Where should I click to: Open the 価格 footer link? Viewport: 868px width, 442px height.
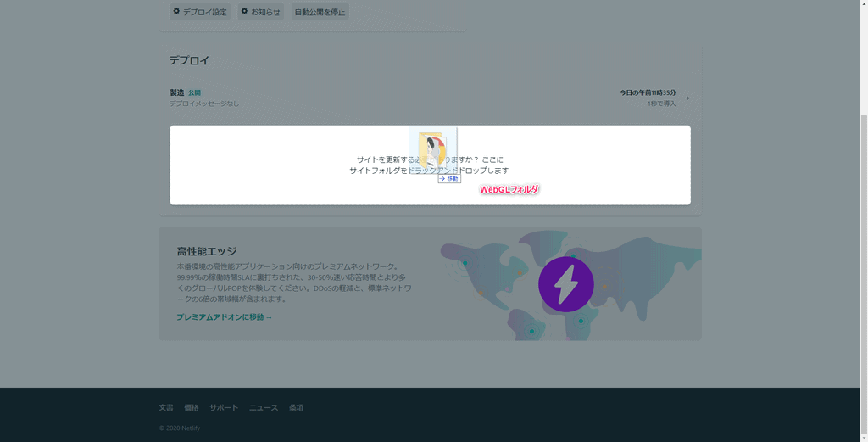[x=192, y=408]
